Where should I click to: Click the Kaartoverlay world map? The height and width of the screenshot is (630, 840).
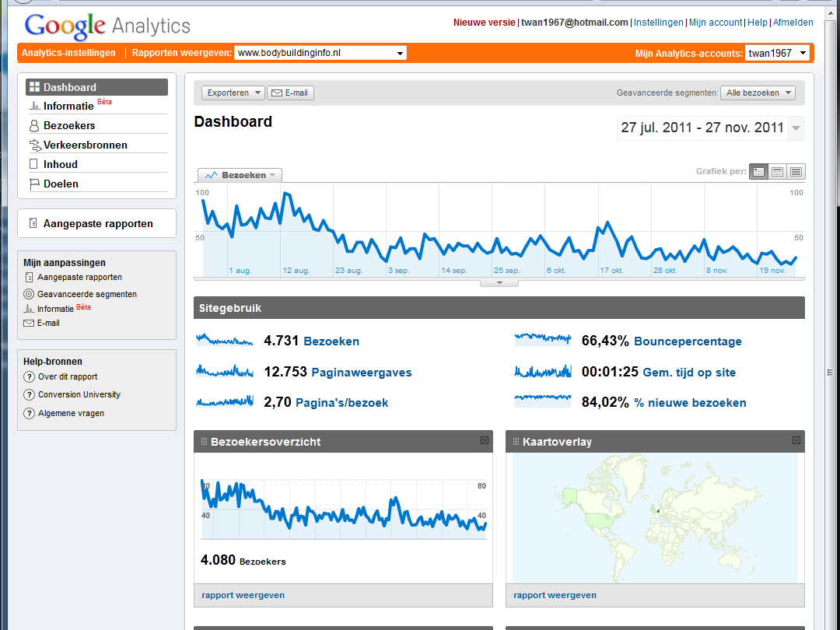click(655, 518)
